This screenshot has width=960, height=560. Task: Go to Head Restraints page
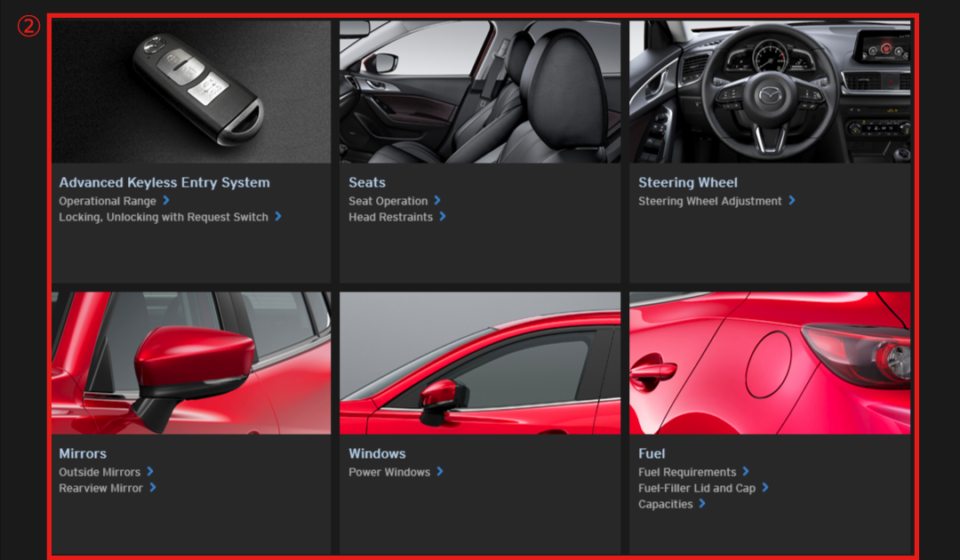[391, 218]
